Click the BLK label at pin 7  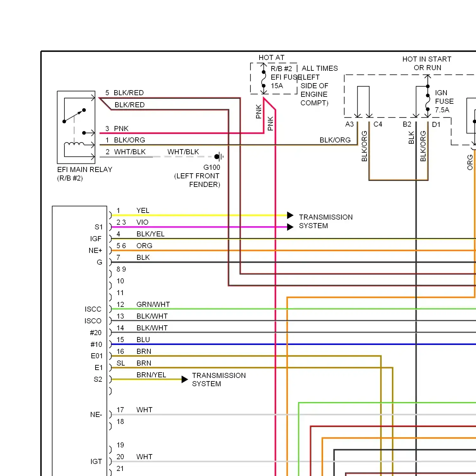click(x=143, y=257)
